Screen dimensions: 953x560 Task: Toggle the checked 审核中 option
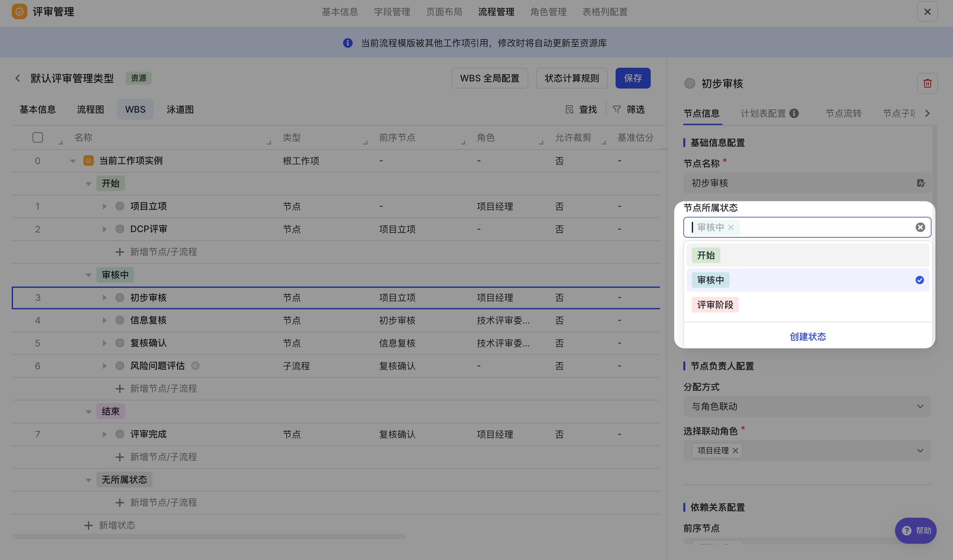pos(807,280)
